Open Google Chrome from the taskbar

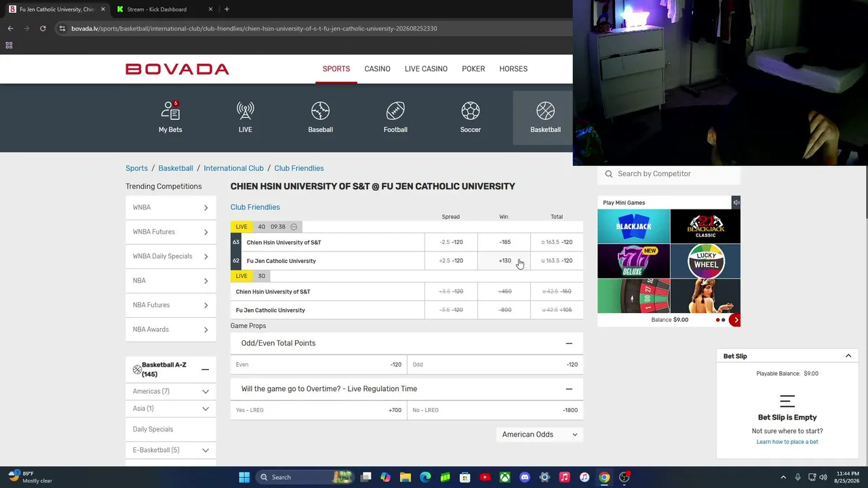[x=604, y=477]
